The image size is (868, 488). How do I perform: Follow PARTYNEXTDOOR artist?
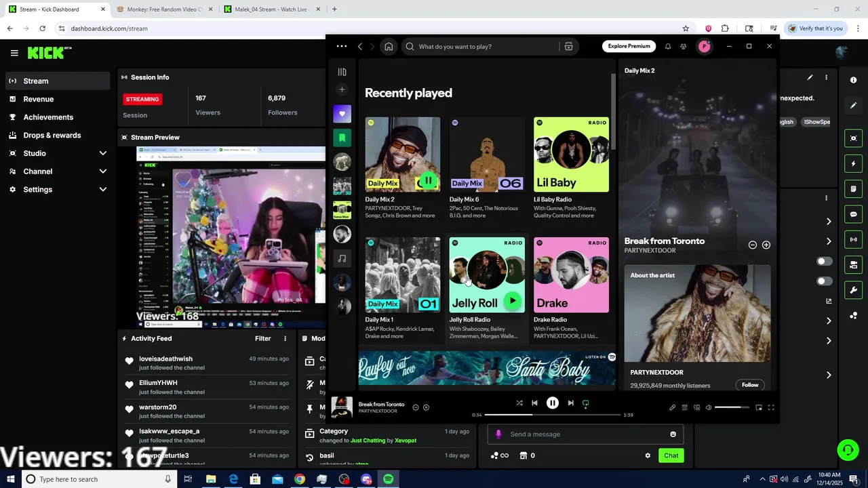[x=750, y=385]
